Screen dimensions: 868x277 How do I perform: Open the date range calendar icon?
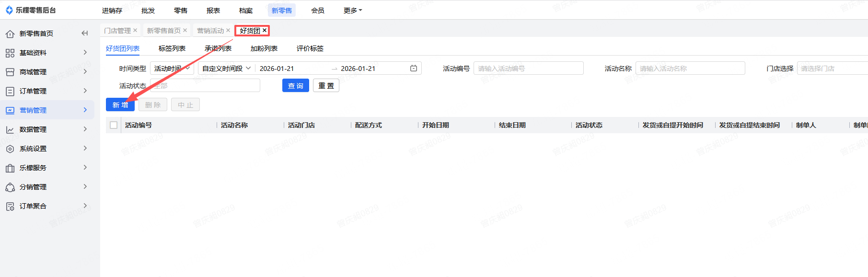(414, 69)
